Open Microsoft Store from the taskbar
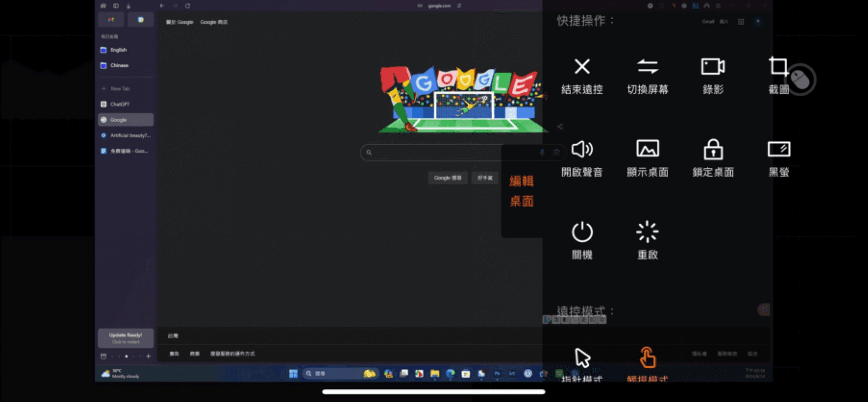This screenshot has width=868, height=402. [x=466, y=373]
